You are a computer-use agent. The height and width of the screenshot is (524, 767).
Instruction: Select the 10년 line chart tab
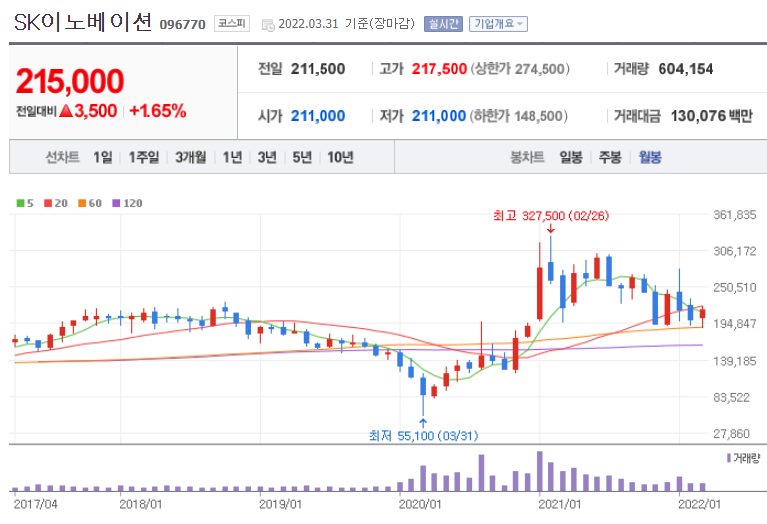pyautogui.click(x=340, y=158)
